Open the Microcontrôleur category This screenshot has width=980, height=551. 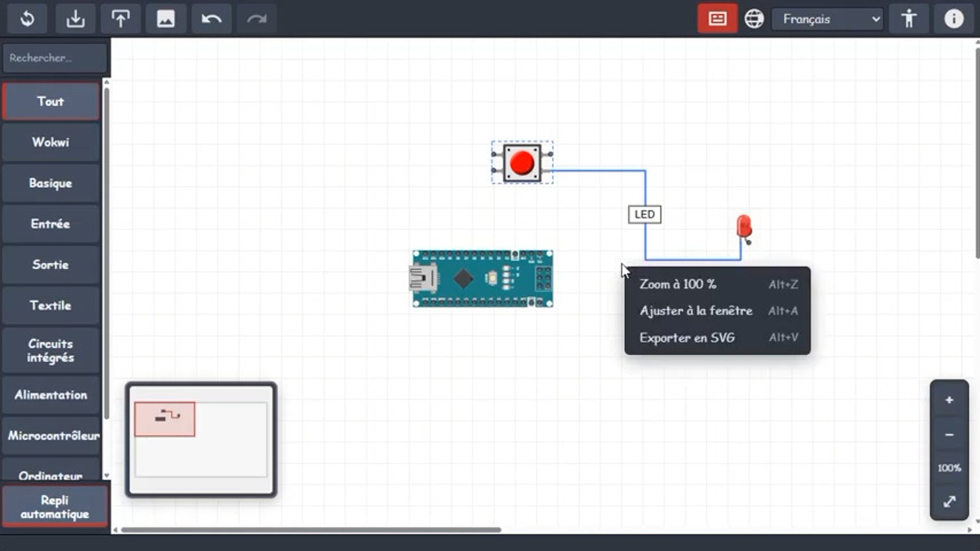click(x=51, y=435)
